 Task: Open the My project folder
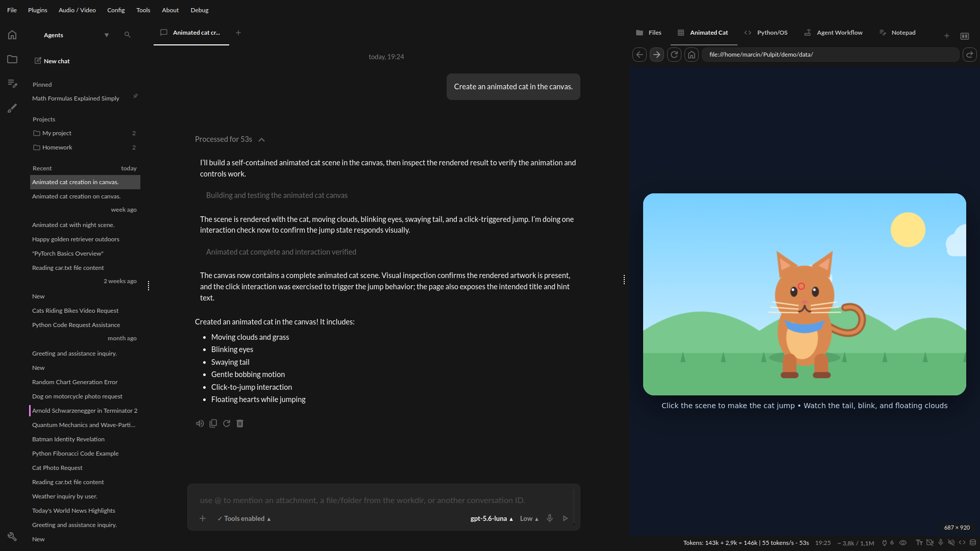pos(84,133)
